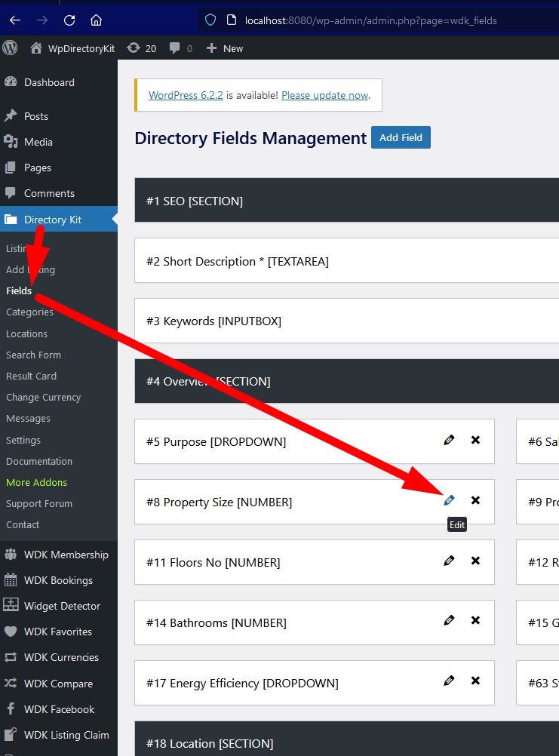
Task: Delete the Purpose field with X icon
Action: click(x=475, y=440)
